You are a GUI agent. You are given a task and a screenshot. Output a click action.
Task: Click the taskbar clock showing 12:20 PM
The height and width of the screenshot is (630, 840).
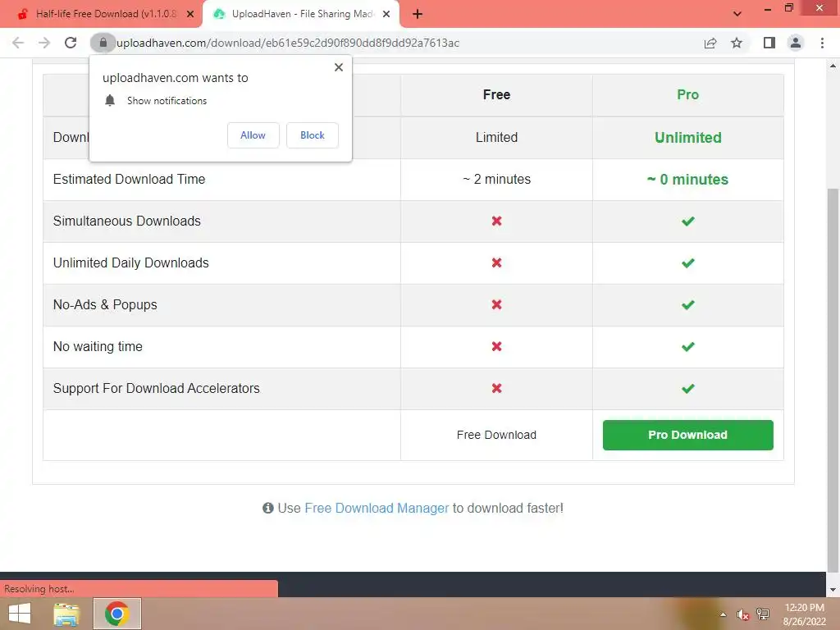(804, 614)
